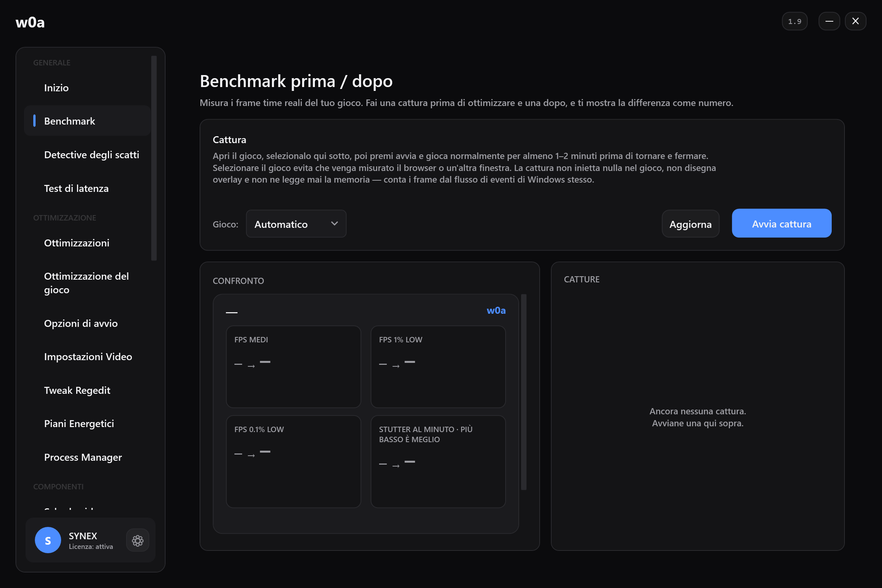Click the blue w0a label in Confronto
This screenshot has width=882, height=588.
pos(496,311)
